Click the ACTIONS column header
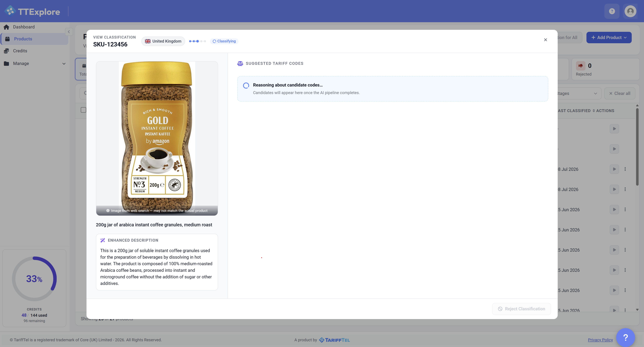 (x=605, y=111)
